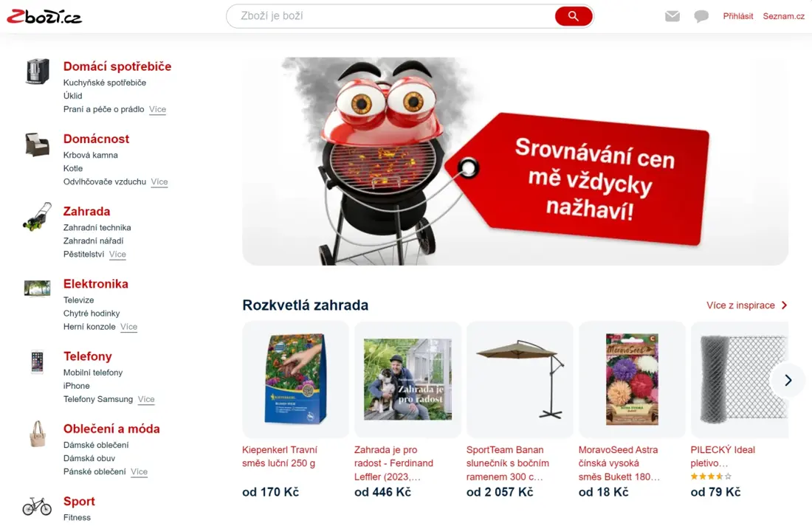Open the SportTeam Banan slunečník product thumbnail
Screen dimensions: 812x526
(520, 379)
